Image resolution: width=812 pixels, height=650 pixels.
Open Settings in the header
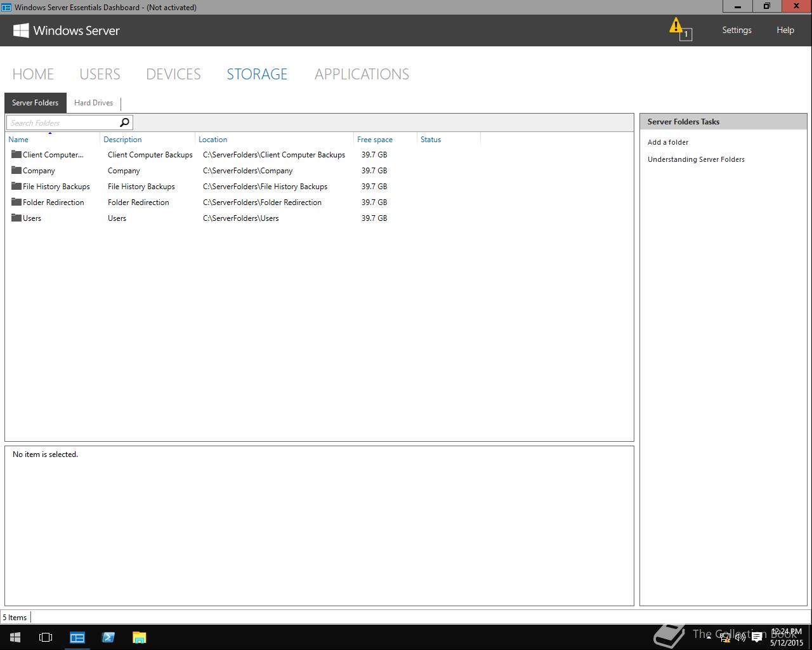click(737, 30)
